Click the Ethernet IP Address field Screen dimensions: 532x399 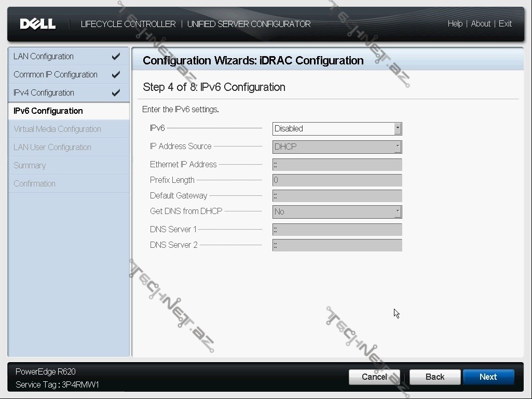tap(337, 165)
